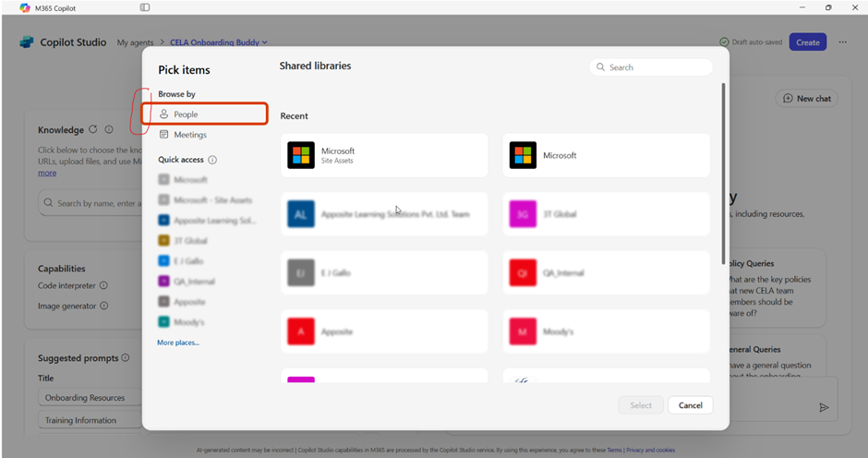The height and width of the screenshot is (458, 868).
Task: Select the 3T Global library card
Action: [x=606, y=214]
